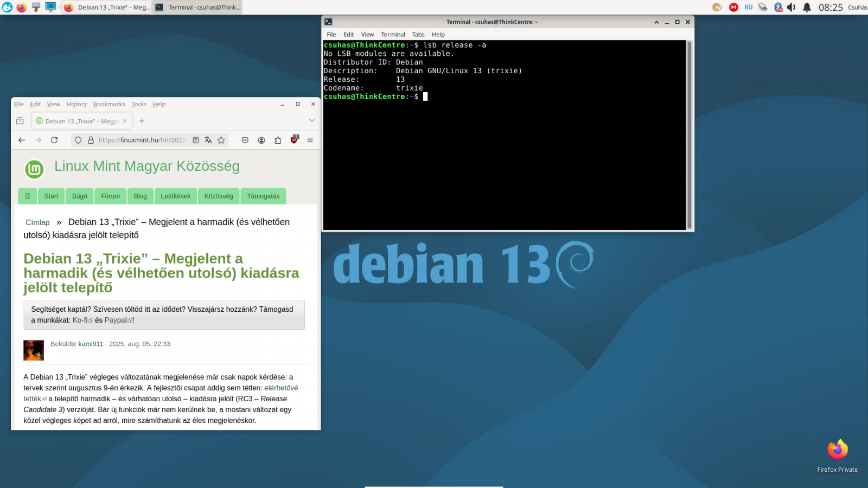
Task: Open the network connection tray icon
Action: (x=763, y=7)
